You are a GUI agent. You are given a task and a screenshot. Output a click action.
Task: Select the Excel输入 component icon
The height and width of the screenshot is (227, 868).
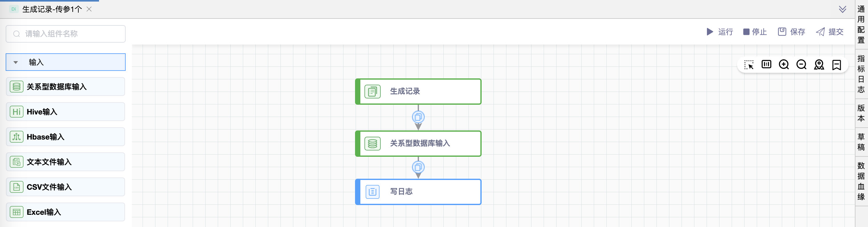16,212
